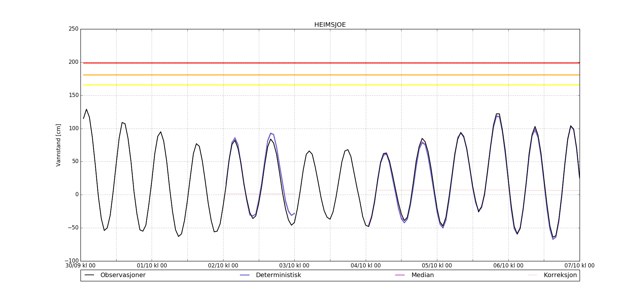Click the 250 y-axis tick label
This screenshot has width=644, height=290.
tap(73, 29)
